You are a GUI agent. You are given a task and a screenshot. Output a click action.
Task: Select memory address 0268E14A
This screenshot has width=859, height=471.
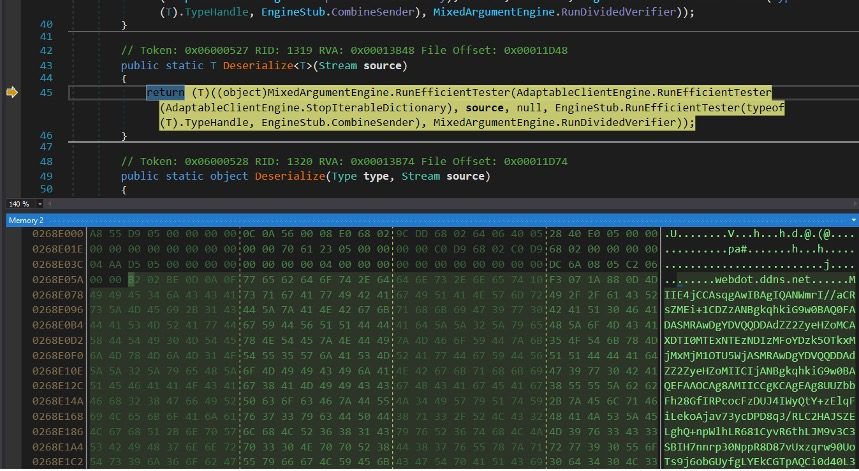[x=58, y=401]
